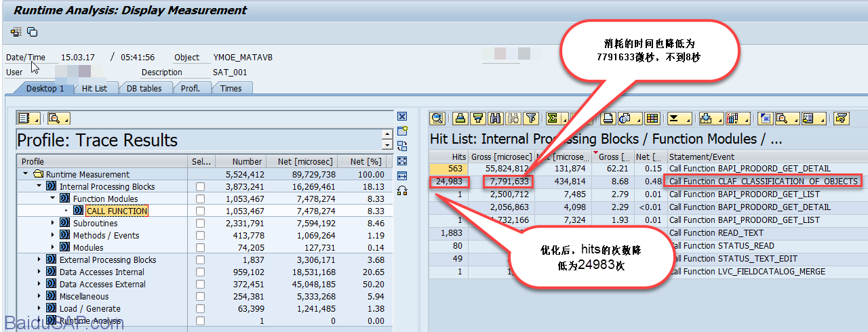This screenshot has width=868, height=332.
Task: Click the Number column header in Profile
Action: [x=240, y=162]
